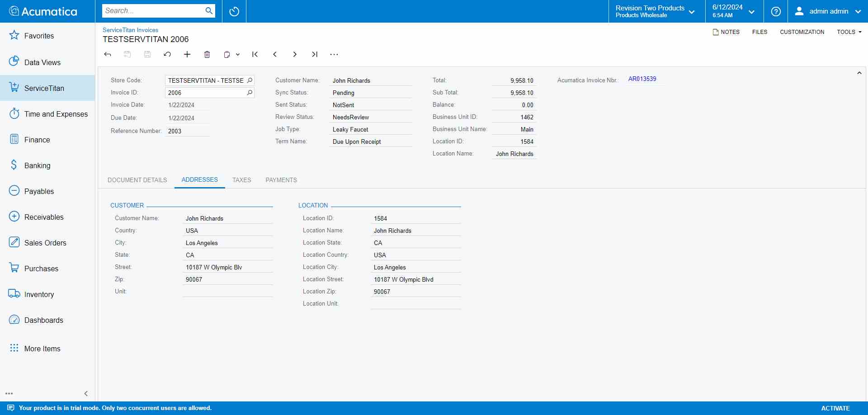The image size is (868, 415).
Task: Open NOTES for this invoice
Action: [726, 32]
